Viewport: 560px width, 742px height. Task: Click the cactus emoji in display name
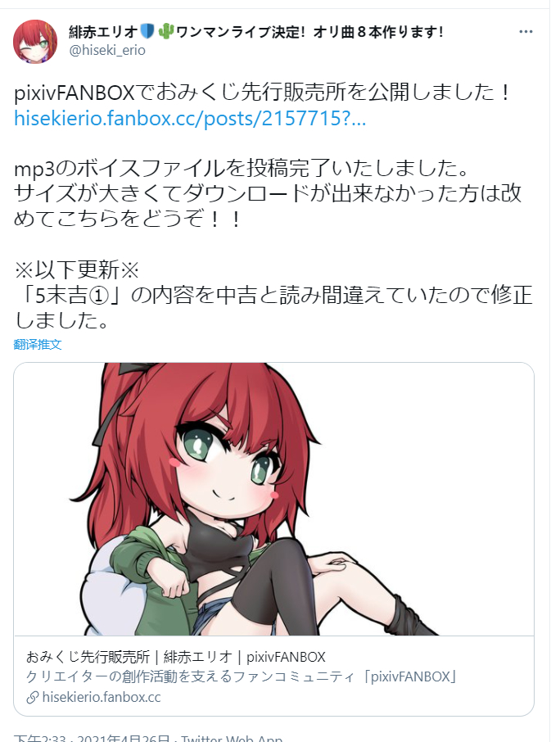pyautogui.click(x=165, y=32)
